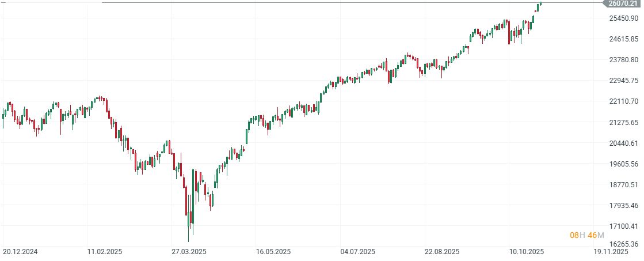
Task: Click the 17100.41 price axis label
Action: click(624, 226)
